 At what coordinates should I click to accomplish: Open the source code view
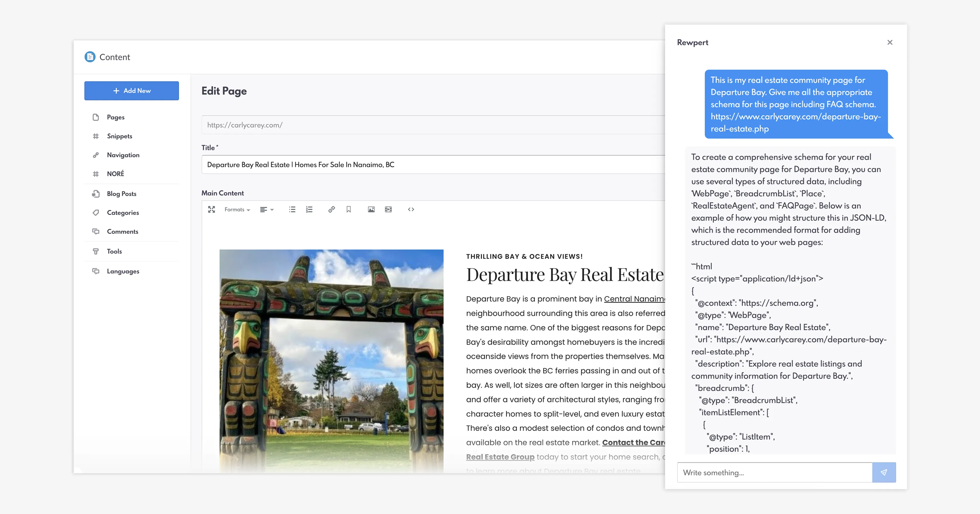411,210
